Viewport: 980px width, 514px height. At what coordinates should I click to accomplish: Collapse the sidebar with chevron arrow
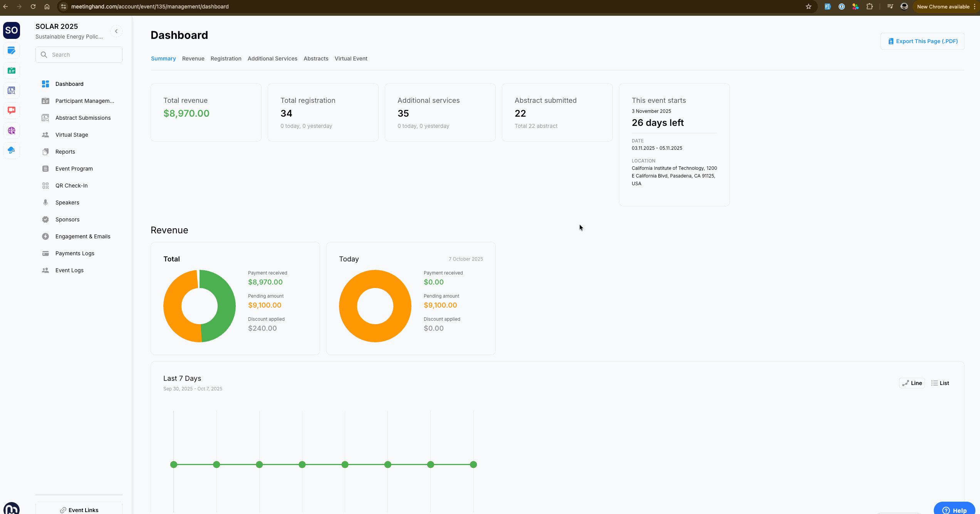(116, 31)
